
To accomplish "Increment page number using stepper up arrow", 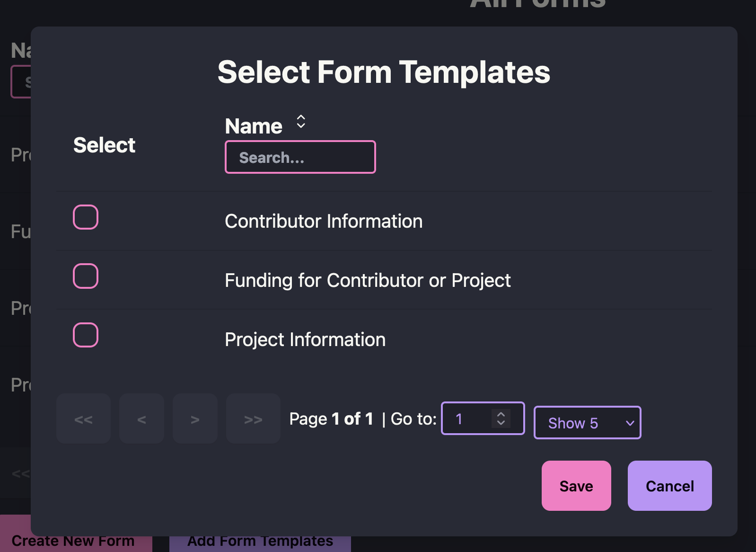I will click(x=501, y=414).
